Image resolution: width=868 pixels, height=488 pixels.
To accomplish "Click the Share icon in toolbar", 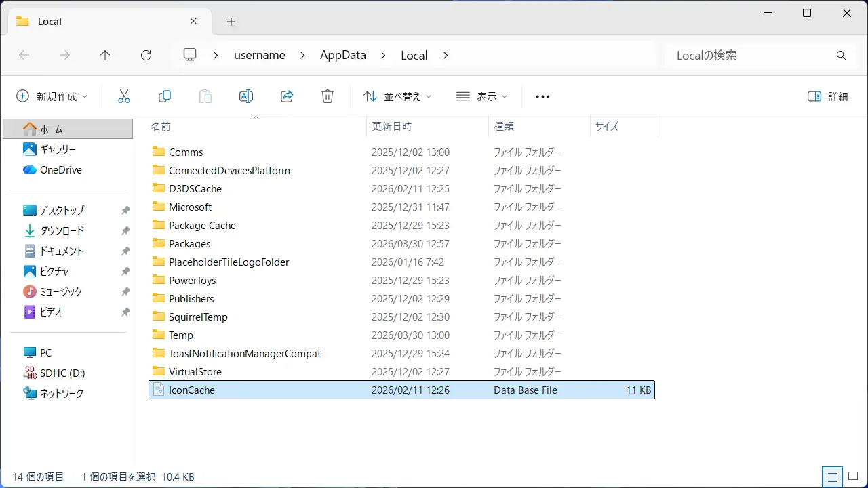I will pos(287,96).
